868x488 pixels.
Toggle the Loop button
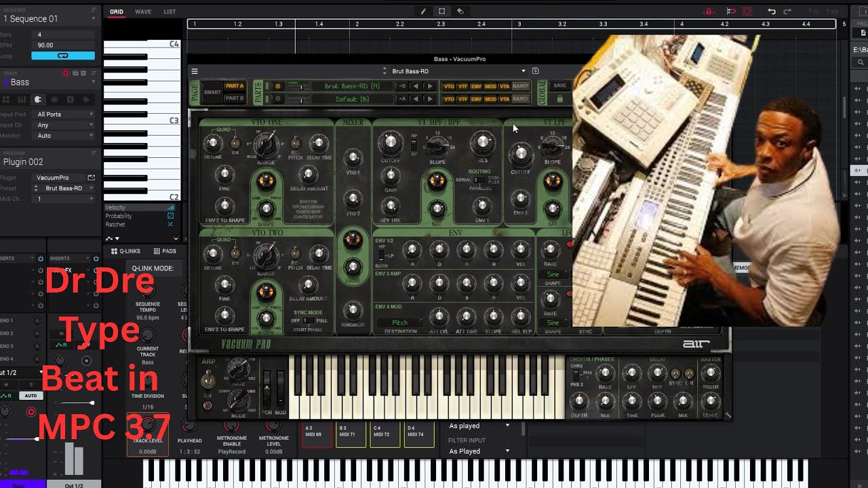click(63, 56)
